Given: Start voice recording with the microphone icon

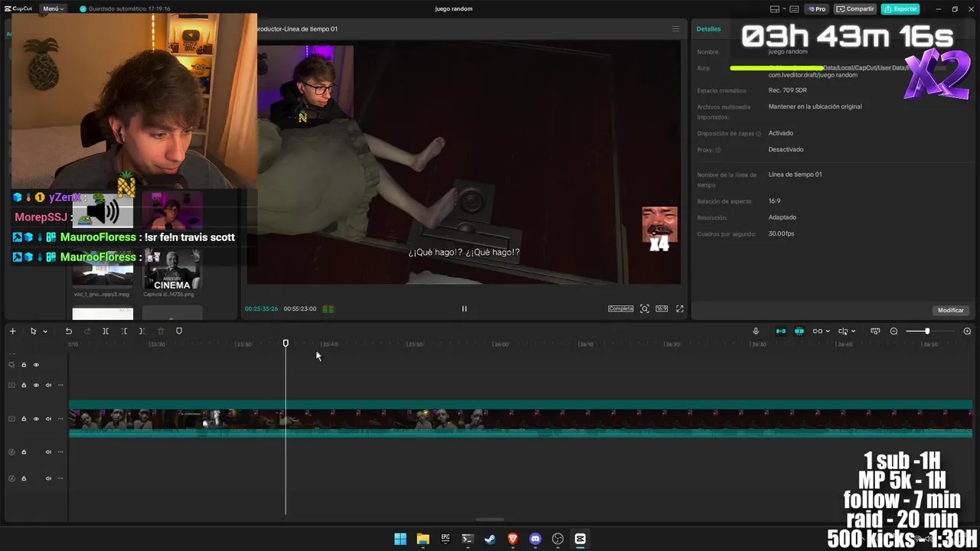Looking at the screenshot, I should (x=756, y=331).
